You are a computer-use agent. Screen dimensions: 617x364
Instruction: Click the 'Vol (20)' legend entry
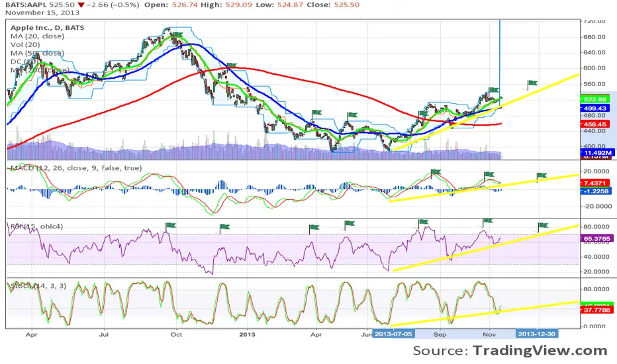coord(25,44)
